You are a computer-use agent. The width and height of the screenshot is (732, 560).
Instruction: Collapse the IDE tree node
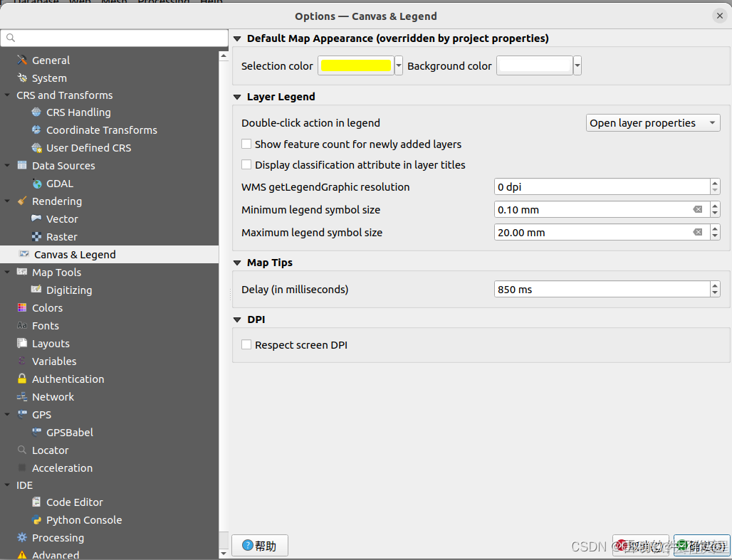(x=7, y=485)
